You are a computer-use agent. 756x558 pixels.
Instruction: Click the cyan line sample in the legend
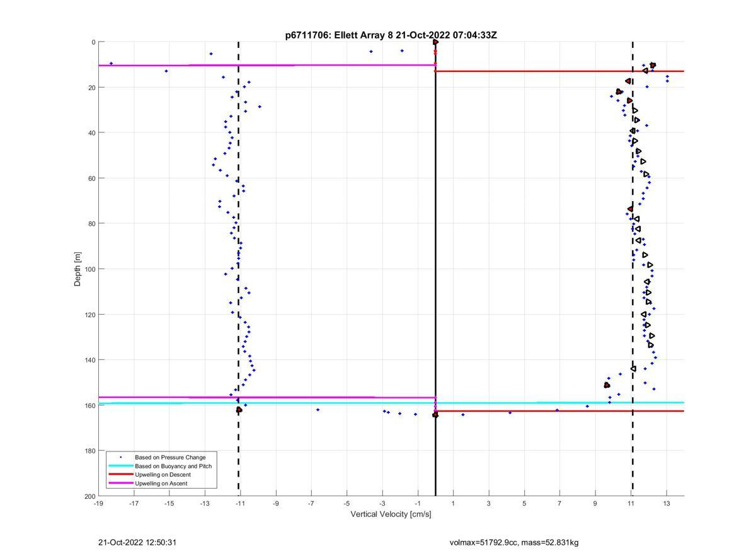[x=120, y=466]
